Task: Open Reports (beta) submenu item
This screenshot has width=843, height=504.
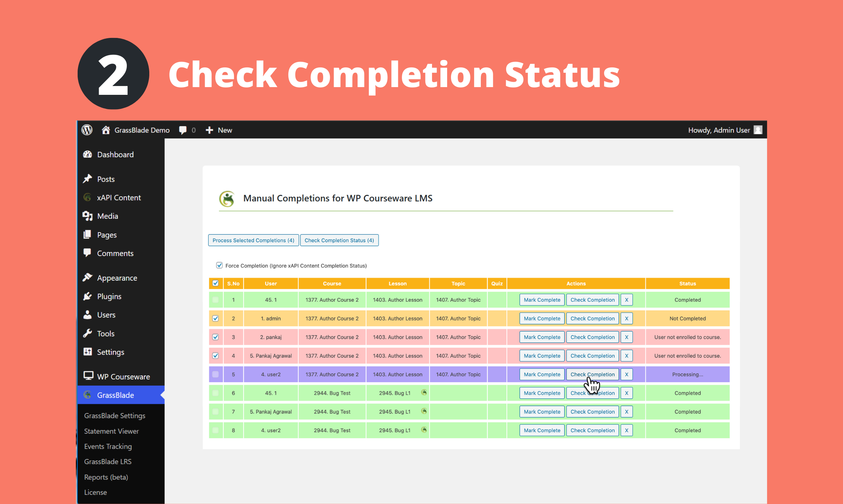Action: pos(106,477)
